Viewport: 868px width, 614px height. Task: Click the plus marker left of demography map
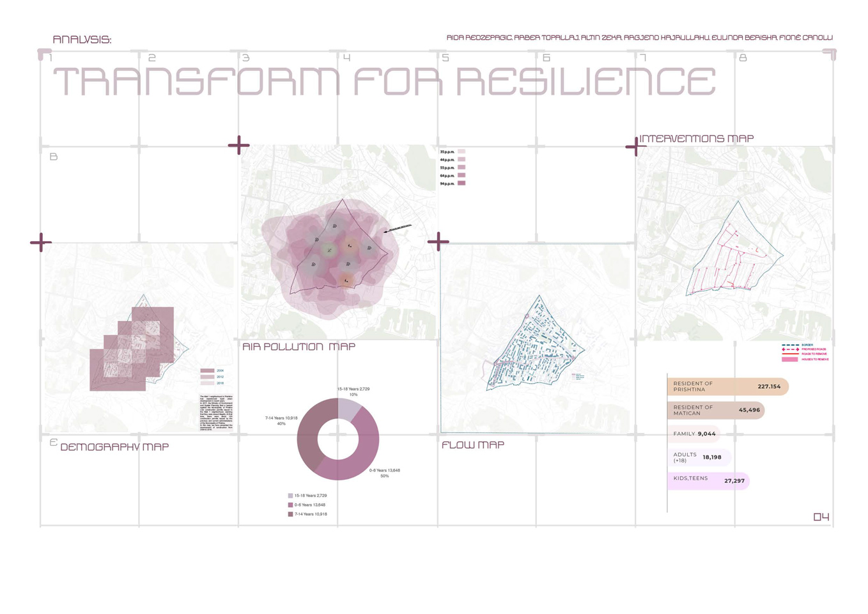tap(41, 242)
